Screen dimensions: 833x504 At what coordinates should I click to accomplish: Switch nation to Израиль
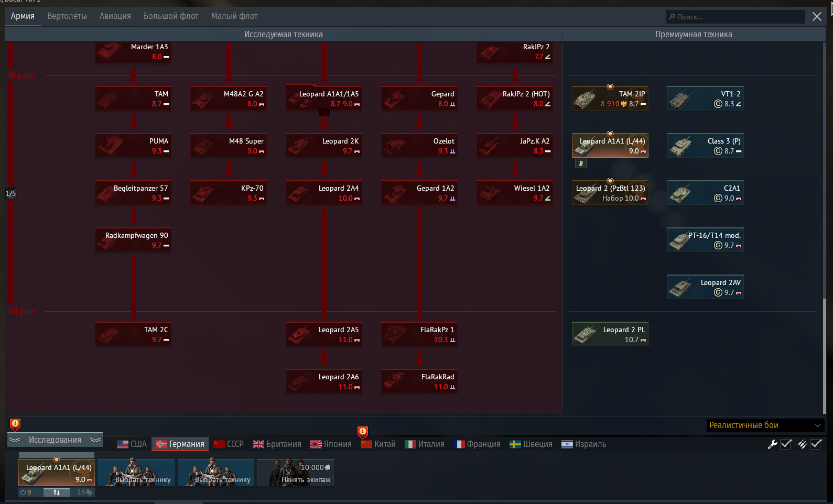click(583, 444)
